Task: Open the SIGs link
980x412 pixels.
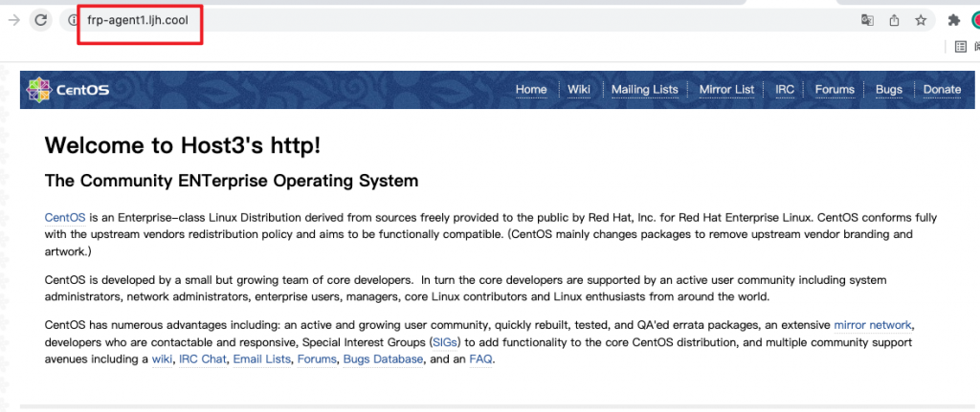Action: click(x=444, y=342)
